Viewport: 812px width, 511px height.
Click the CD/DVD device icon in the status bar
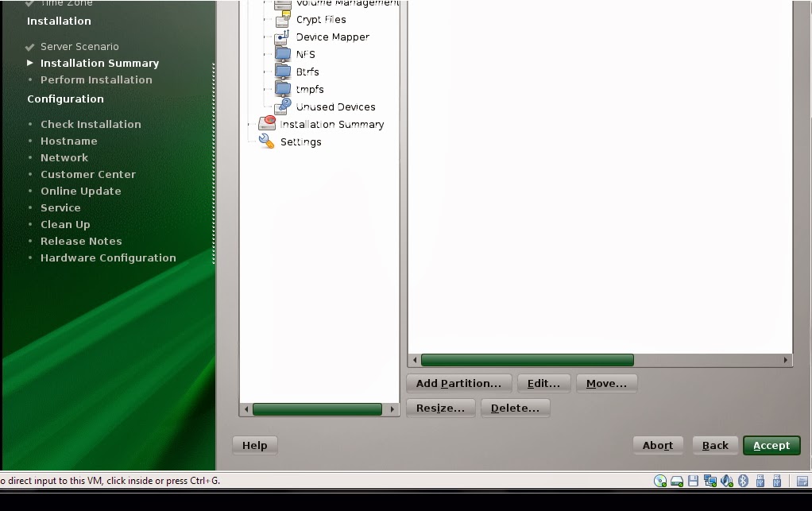point(659,481)
